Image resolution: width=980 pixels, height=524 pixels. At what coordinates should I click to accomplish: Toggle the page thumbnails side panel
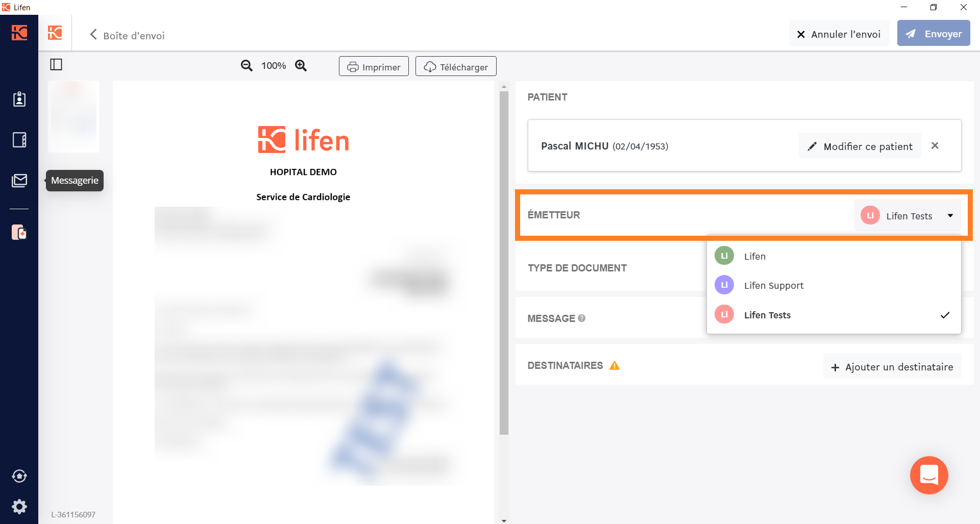[56, 64]
